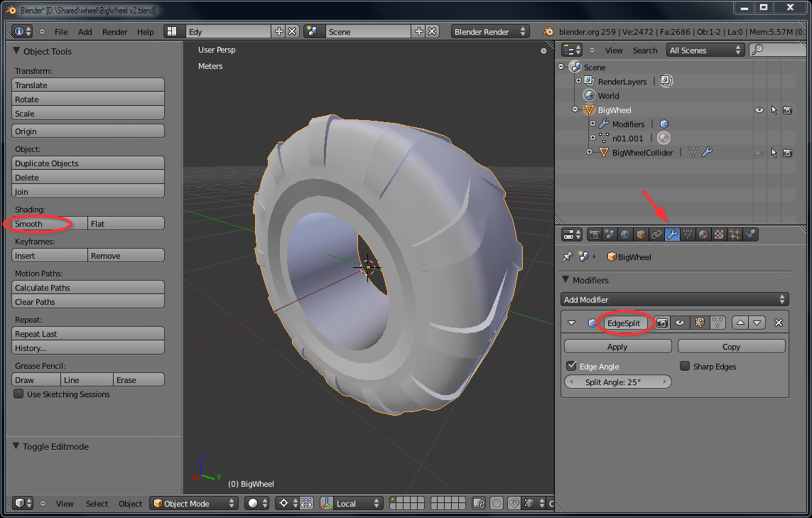The width and height of the screenshot is (812, 518).
Task: Open the Texture checkerboard properties tab
Action: tap(719, 234)
